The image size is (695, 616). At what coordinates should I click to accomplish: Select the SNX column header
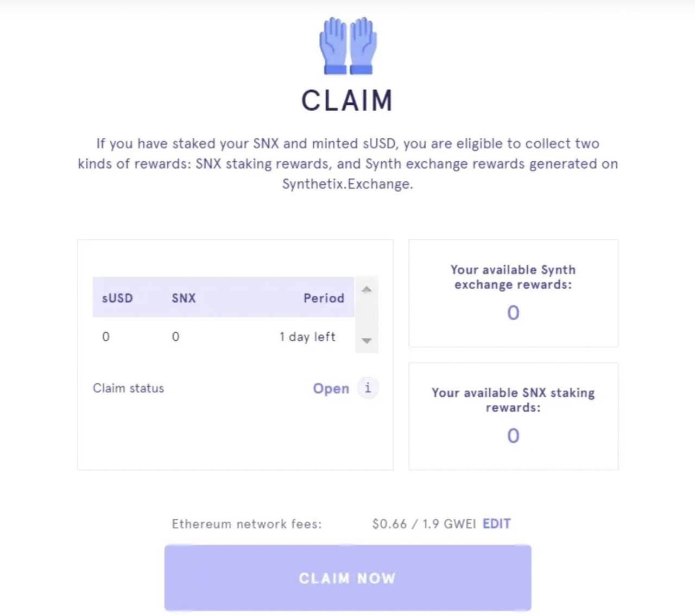click(183, 298)
